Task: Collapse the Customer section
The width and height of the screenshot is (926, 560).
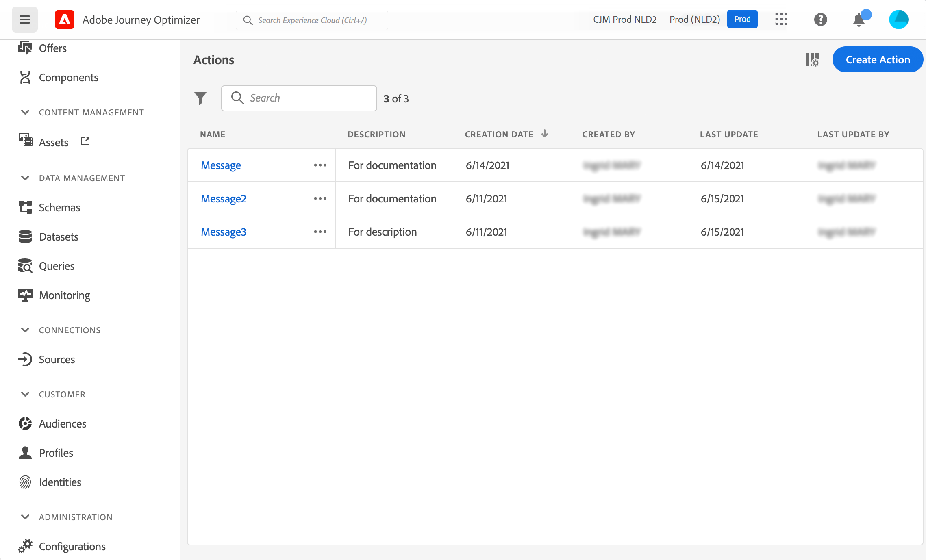Action: (25, 394)
